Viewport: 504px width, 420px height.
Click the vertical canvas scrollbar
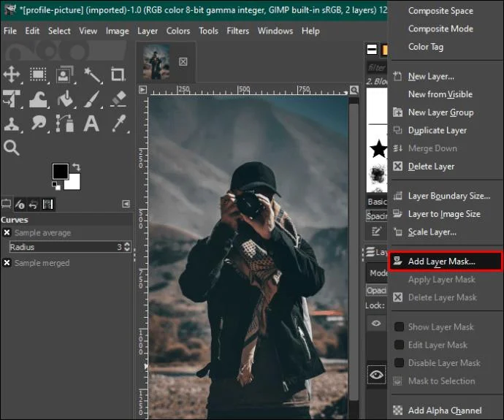click(354, 251)
